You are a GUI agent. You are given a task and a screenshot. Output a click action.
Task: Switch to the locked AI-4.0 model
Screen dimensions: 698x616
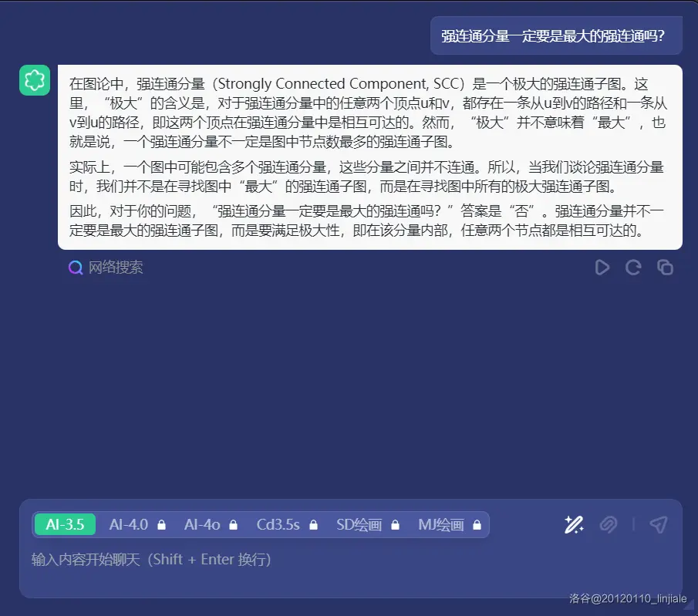pyautogui.click(x=137, y=525)
